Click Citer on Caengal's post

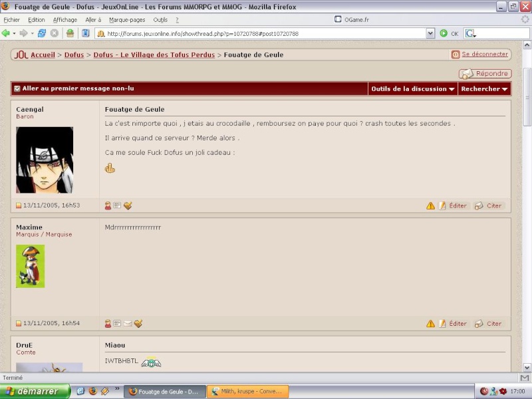pos(488,205)
